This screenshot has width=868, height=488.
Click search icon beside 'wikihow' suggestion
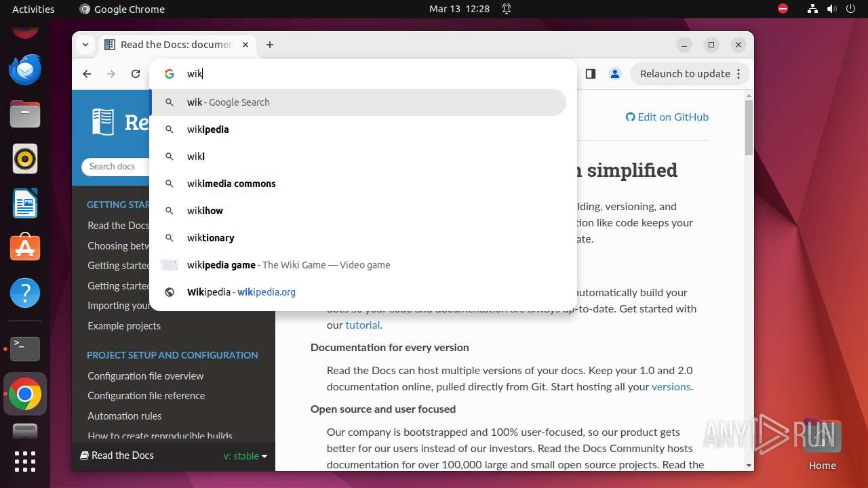170,211
